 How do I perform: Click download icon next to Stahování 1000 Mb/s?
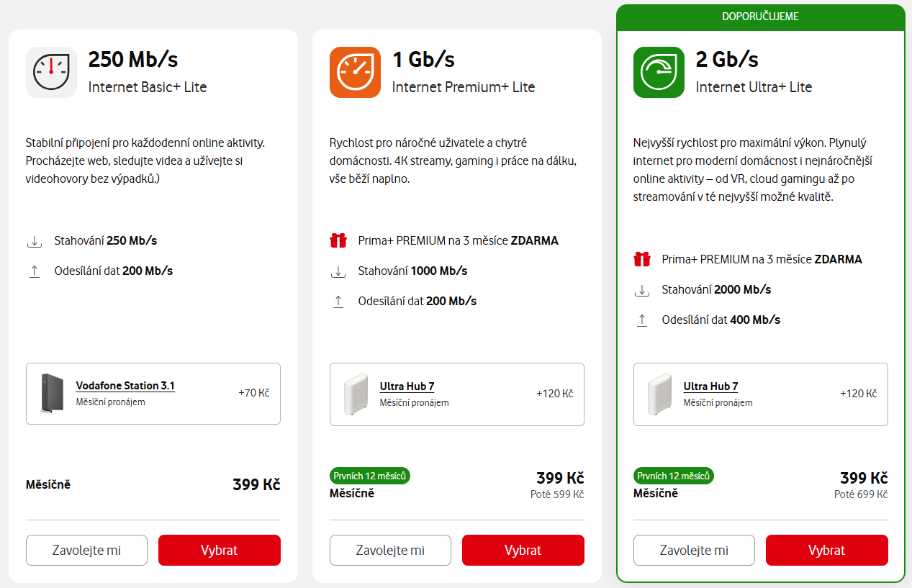click(x=338, y=271)
